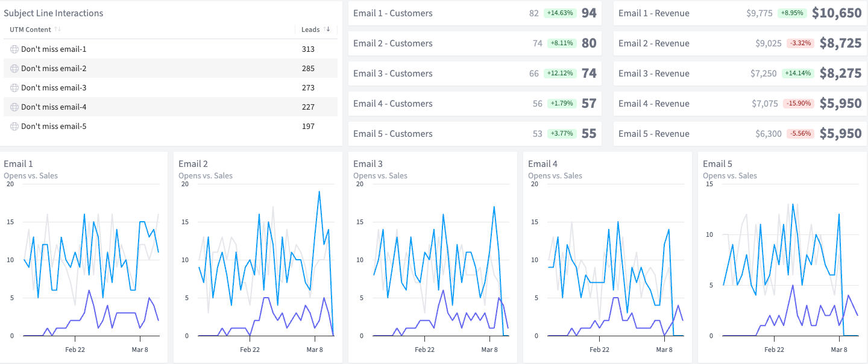This screenshot has width=868, height=364.
Task: Click the Feb 22 axis label in Email 2 chart
Action: pyautogui.click(x=250, y=350)
